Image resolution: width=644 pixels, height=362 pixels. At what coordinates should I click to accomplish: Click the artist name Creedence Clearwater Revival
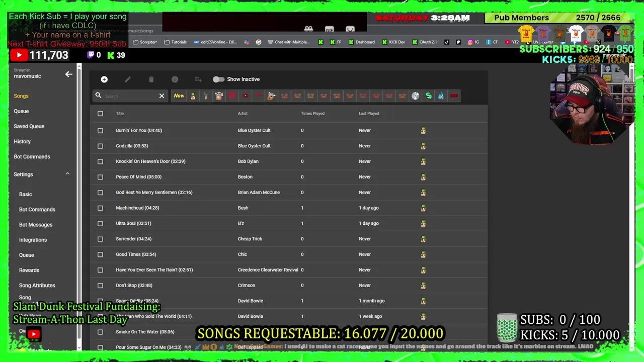(268, 270)
